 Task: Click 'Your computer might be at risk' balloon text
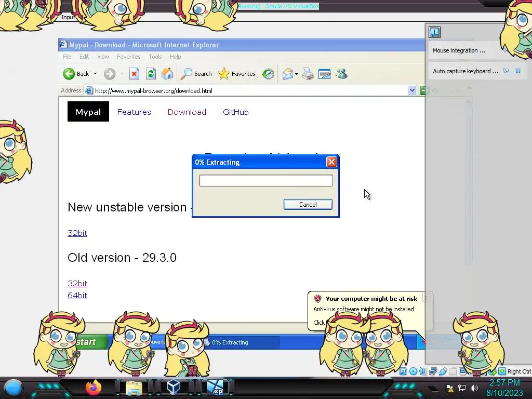[371, 299]
